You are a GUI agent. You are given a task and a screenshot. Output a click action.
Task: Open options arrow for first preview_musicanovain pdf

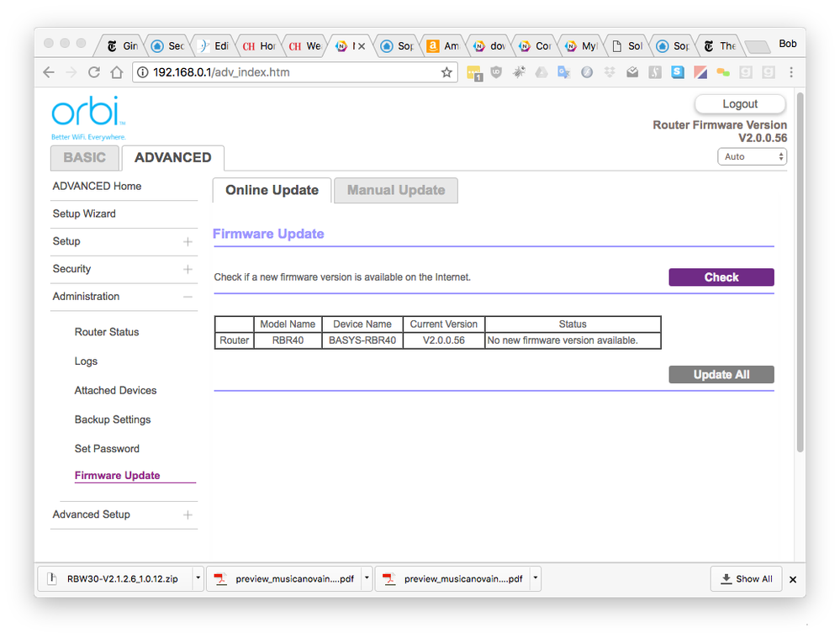(367, 578)
